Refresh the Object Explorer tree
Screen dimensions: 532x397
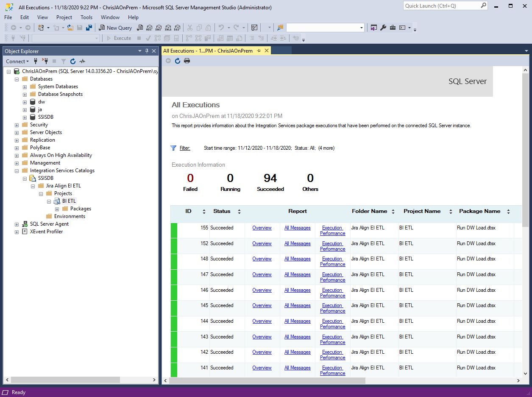pyautogui.click(x=72, y=61)
